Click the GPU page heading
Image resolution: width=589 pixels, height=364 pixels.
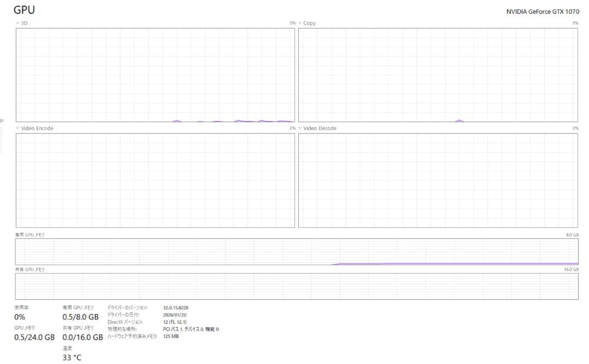25,9
